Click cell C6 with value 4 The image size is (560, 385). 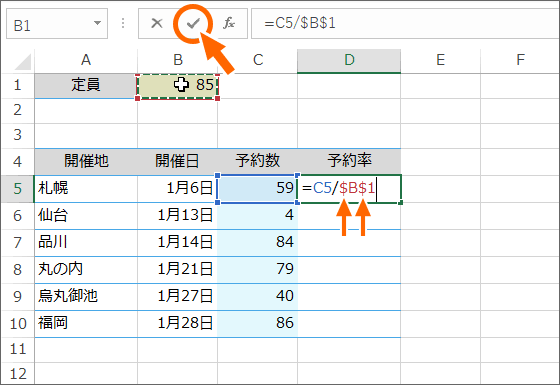[x=258, y=216]
